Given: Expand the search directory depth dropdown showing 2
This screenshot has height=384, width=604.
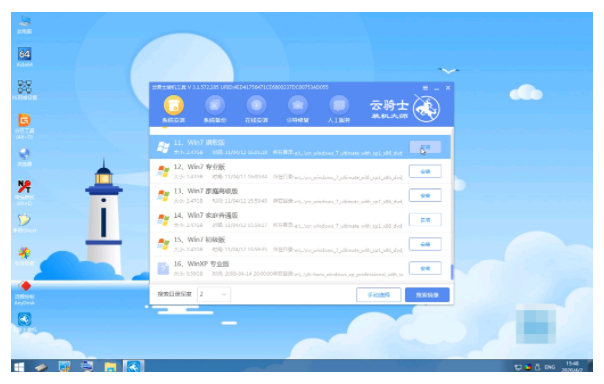Looking at the screenshot, I should [x=214, y=294].
